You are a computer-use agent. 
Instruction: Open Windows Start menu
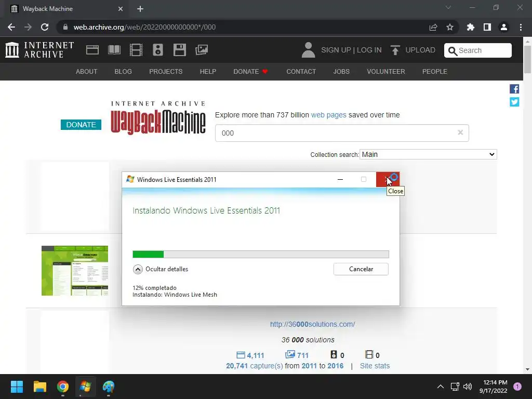pyautogui.click(x=17, y=387)
